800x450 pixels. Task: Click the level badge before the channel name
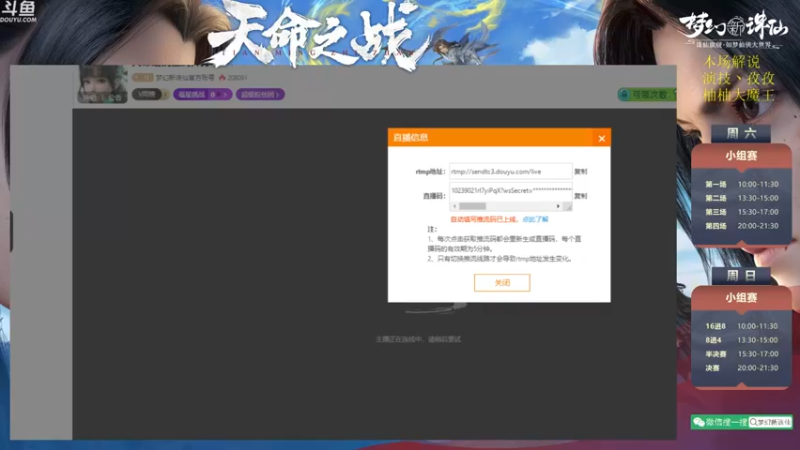[142, 78]
